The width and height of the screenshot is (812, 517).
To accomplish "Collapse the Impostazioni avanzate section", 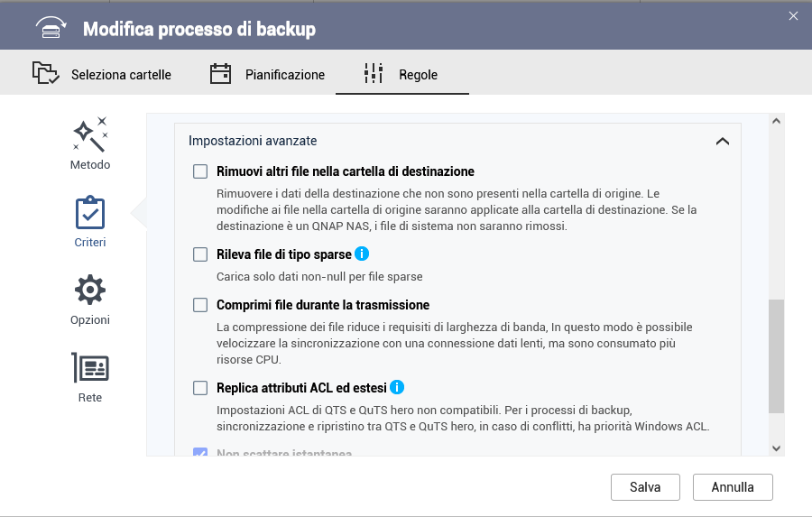I will tap(722, 142).
